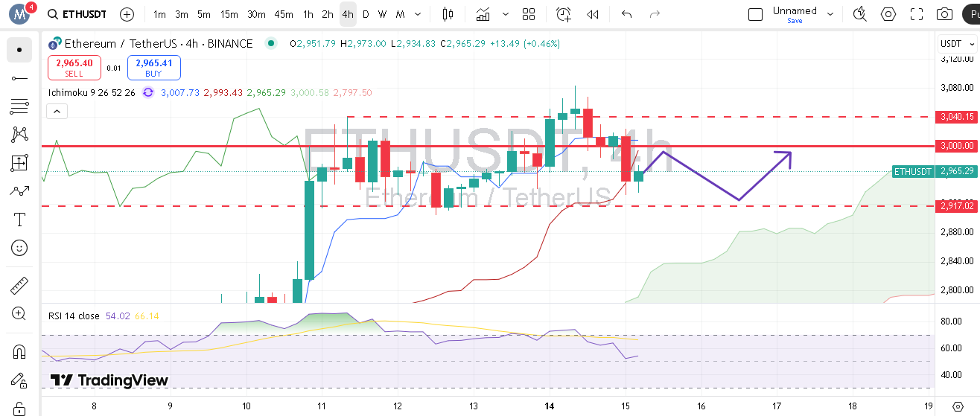Toggle lock all drawing tools
The image size is (980, 416).
pyautogui.click(x=19, y=409)
